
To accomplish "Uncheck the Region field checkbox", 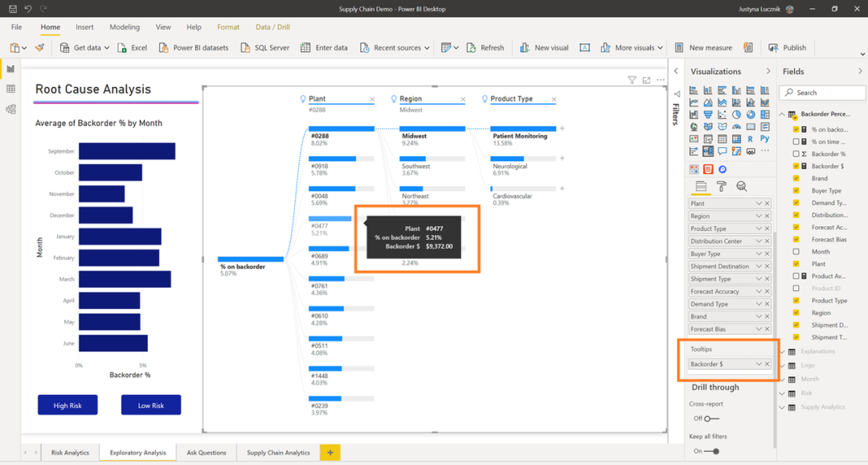I will (x=796, y=313).
